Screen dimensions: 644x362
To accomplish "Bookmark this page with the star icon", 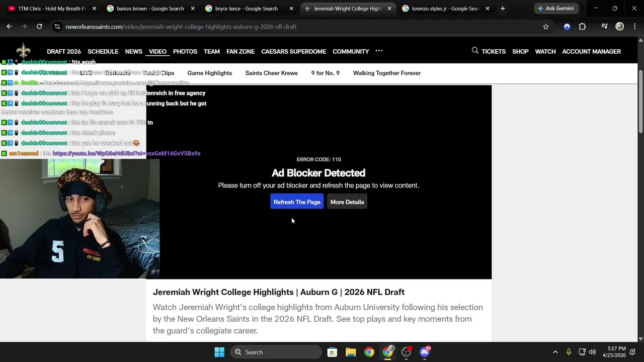I will click(x=546, y=27).
